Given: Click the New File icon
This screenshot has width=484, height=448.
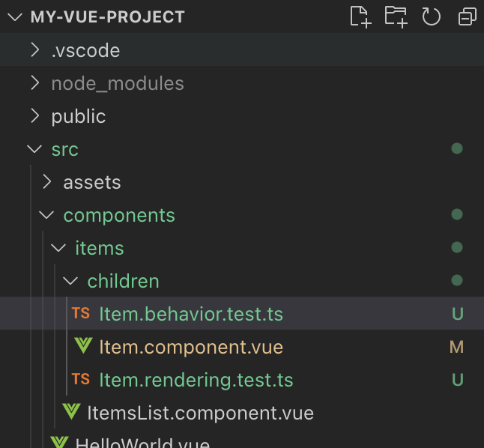Looking at the screenshot, I should point(360,16).
